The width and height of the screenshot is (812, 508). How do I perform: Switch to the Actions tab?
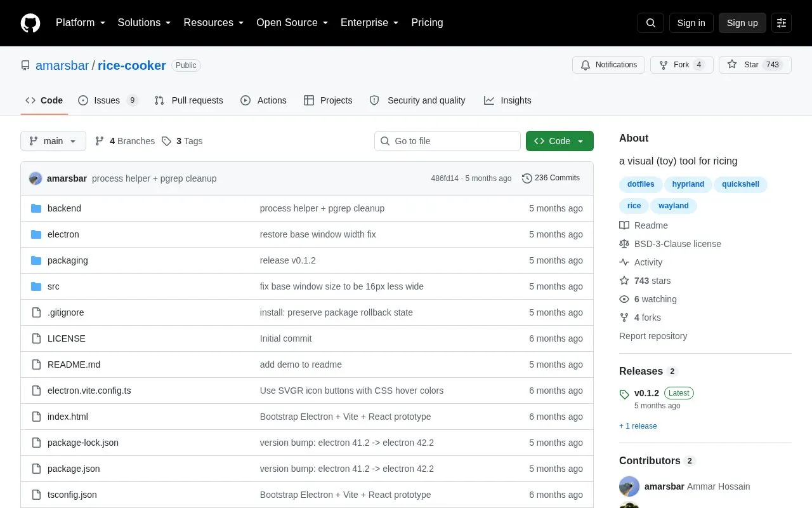coord(263,100)
